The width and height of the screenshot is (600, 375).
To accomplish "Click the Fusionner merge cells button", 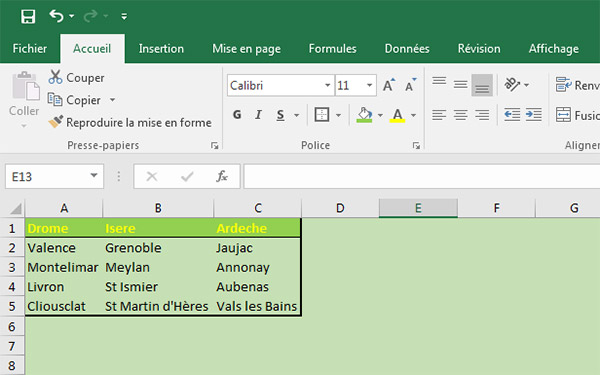I will click(577, 115).
